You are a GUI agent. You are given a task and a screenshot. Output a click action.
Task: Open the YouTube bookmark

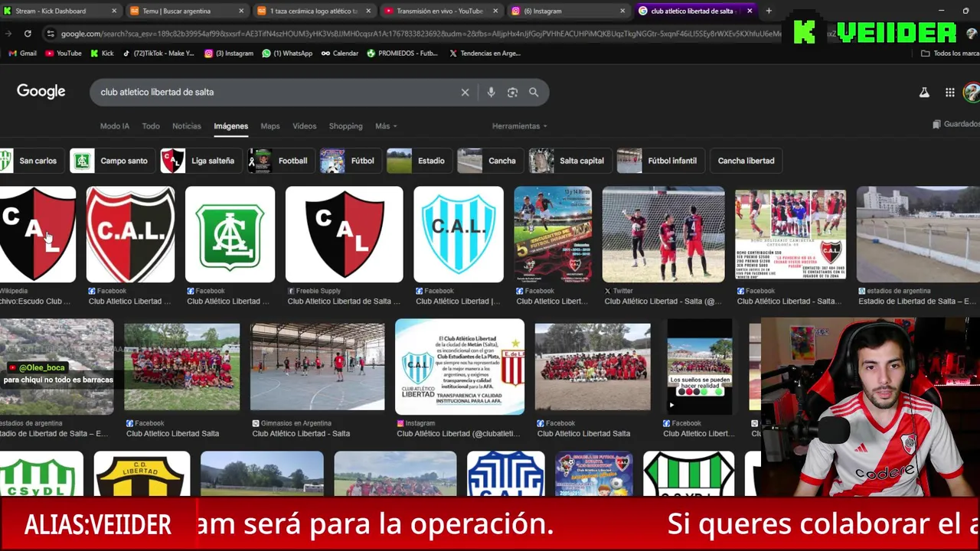coord(64,54)
